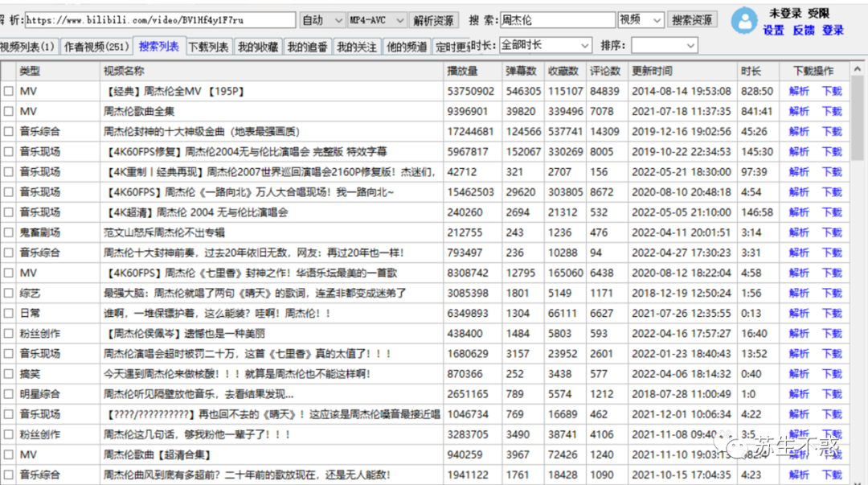This screenshot has width=868, height=485.
Task: Check the row 周杰伦听见隔壁放他音乐
Action: pyautogui.click(x=8, y=394)
